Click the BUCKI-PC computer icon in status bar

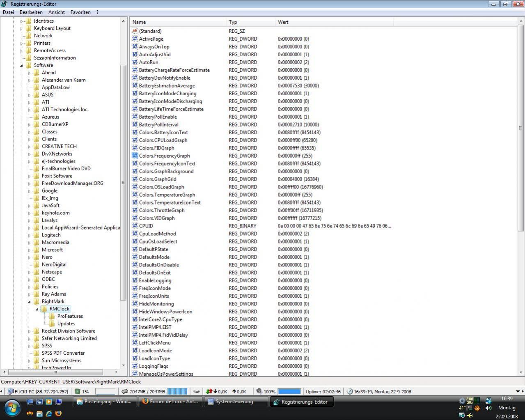10,391
